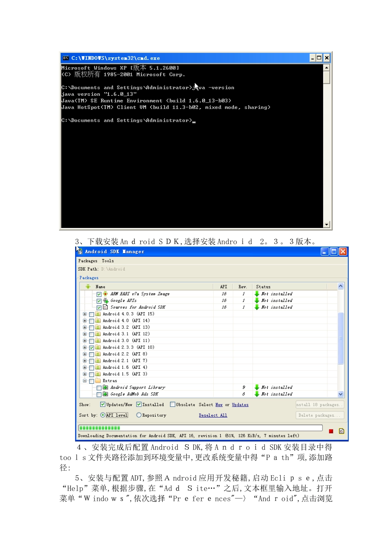Expand the Android 4.0.3 (API 15) node
The image size is (392, 555).
pos(85,314)
